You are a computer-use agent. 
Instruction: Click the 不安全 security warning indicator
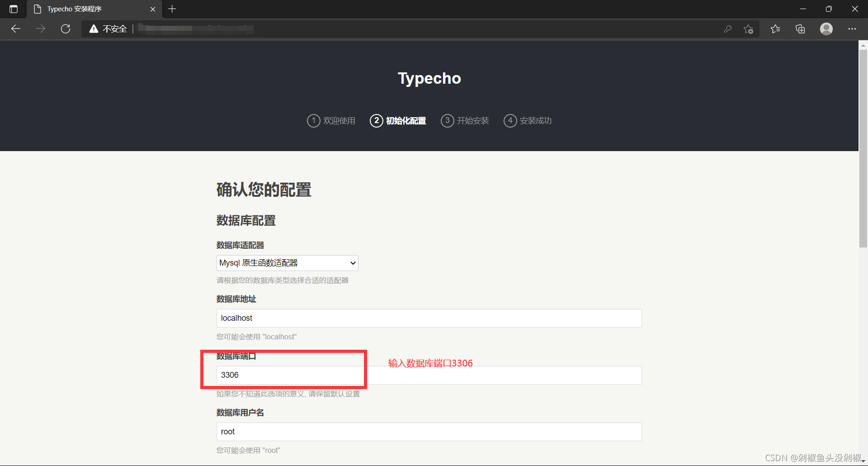(108, 29)
